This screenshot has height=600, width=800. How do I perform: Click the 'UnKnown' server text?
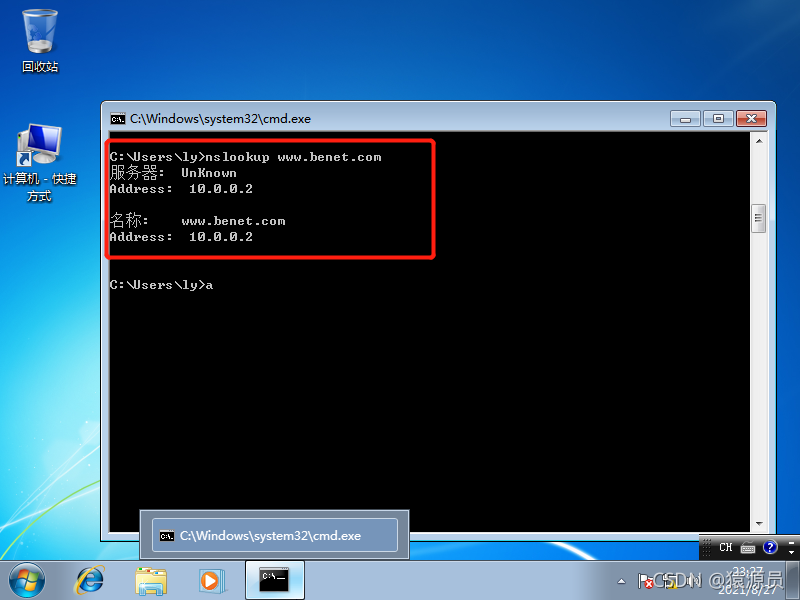[x=209, y=173]
